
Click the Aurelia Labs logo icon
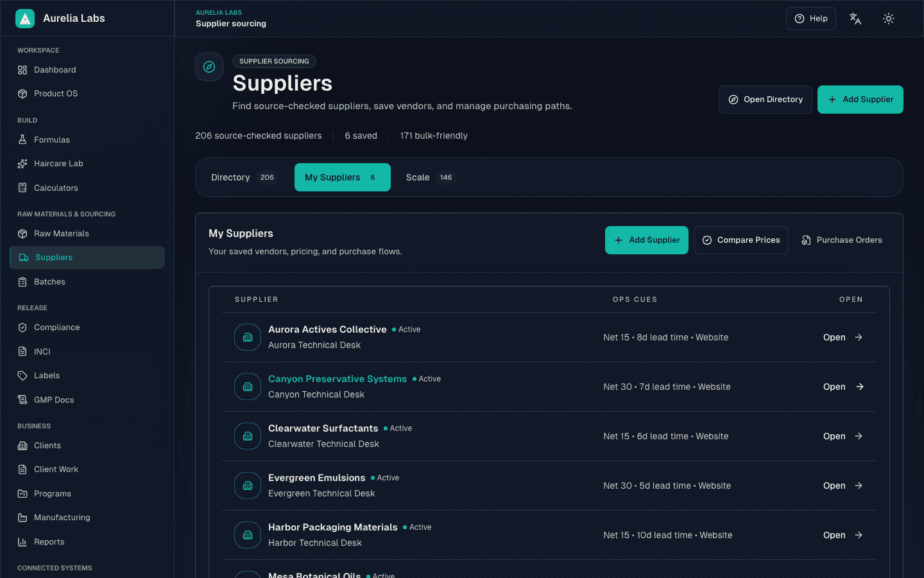[25, 19]
